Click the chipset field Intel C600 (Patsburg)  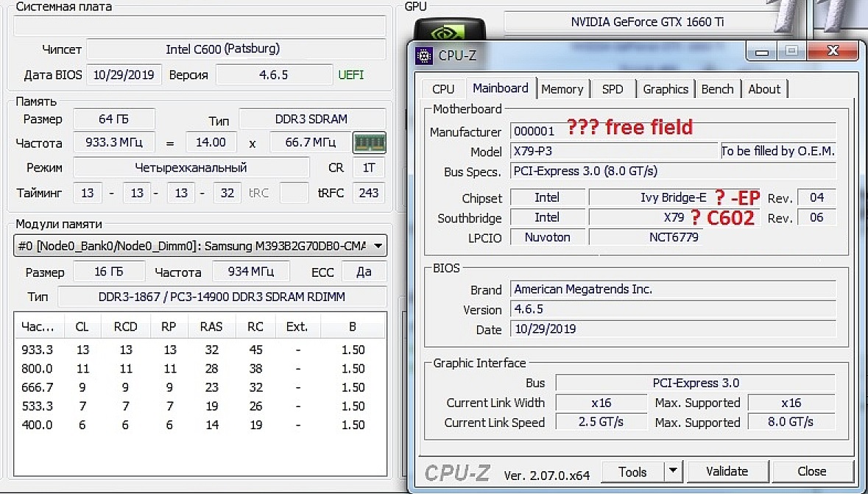[x=236, y=49]
